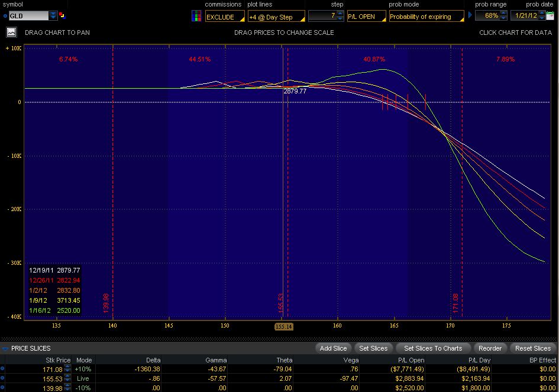Open the plot lines '+4 @ Day Step' dropdown
Viewport: 559px width, 392px height.
276,17
